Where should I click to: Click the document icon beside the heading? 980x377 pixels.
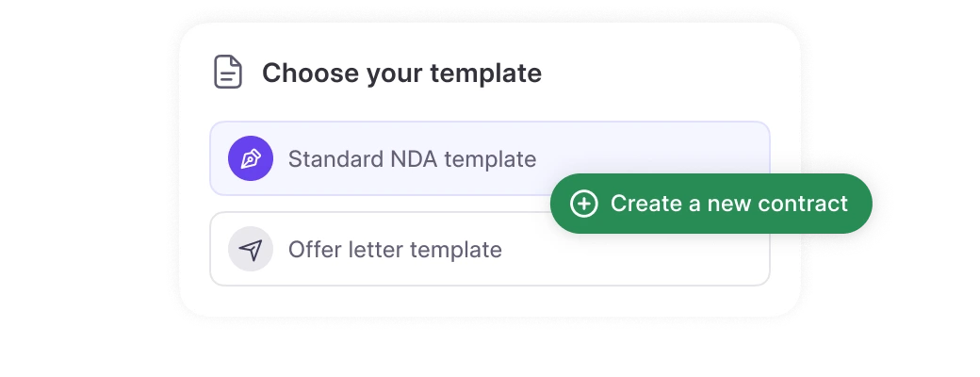[x=228, y=73]
